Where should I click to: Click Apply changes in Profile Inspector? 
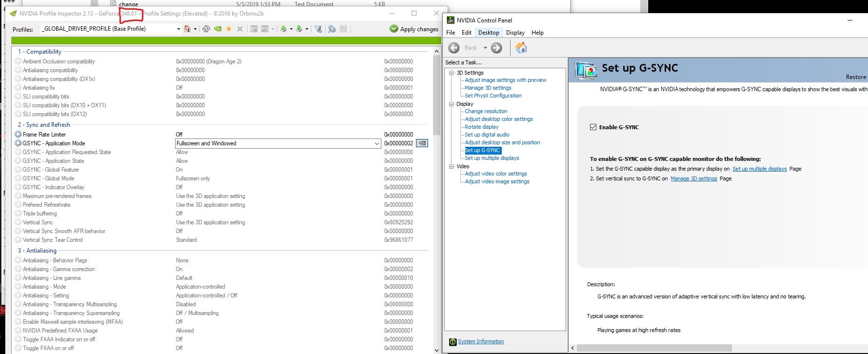(414, 29)
